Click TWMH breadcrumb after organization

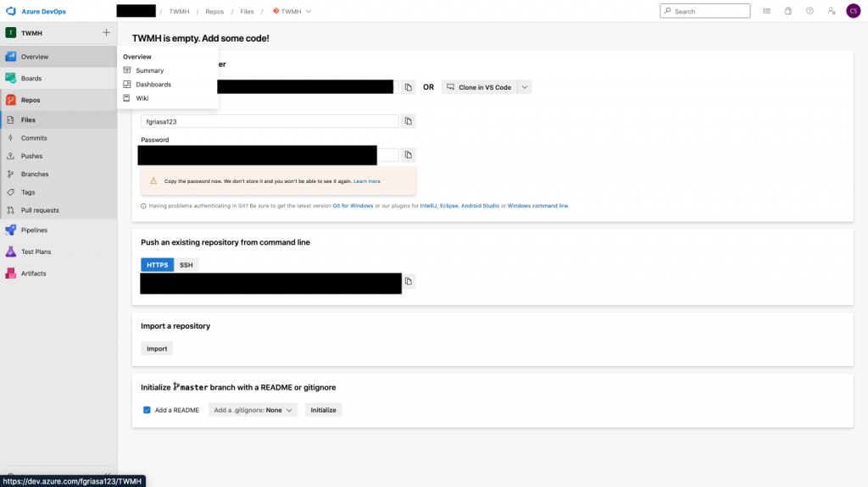pos(179,12)
